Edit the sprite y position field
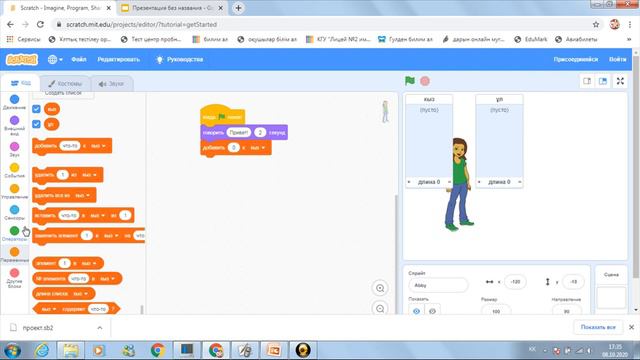640x360 pixels. [573, 282]
